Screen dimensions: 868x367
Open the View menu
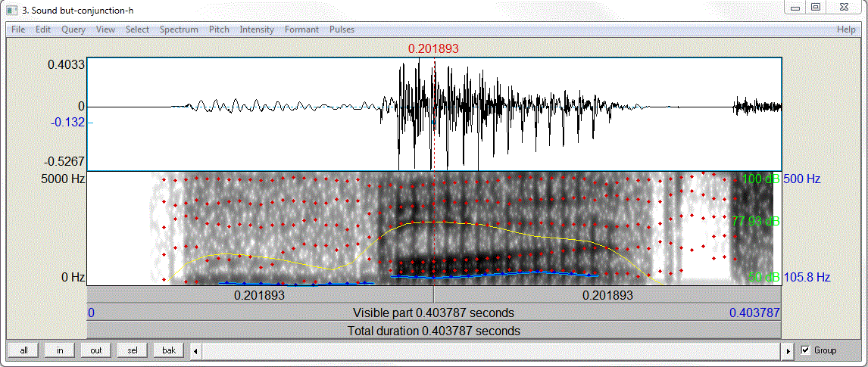pos(105,30)
